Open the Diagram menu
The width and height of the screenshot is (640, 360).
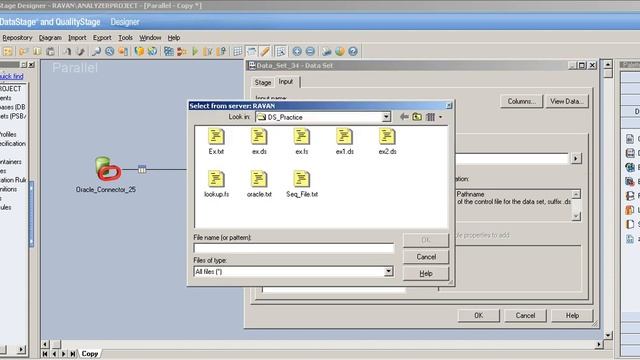[50, 38]
